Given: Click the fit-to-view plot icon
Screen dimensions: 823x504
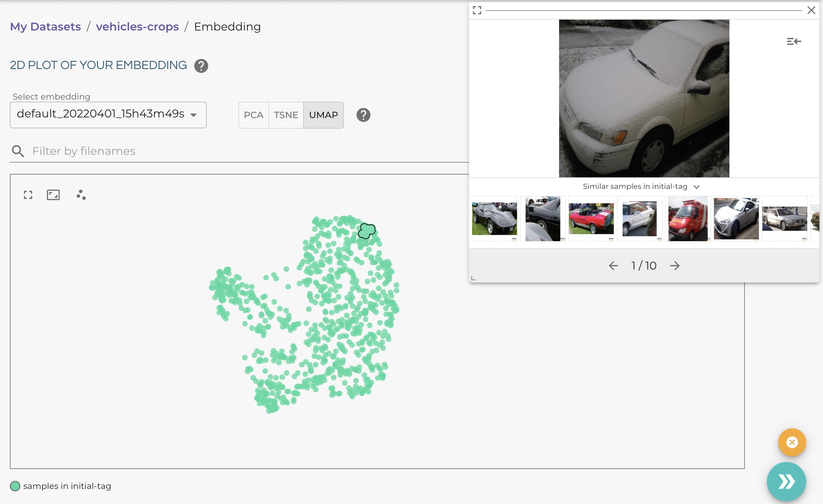Looking at the screenshot, I should point(53,195).
